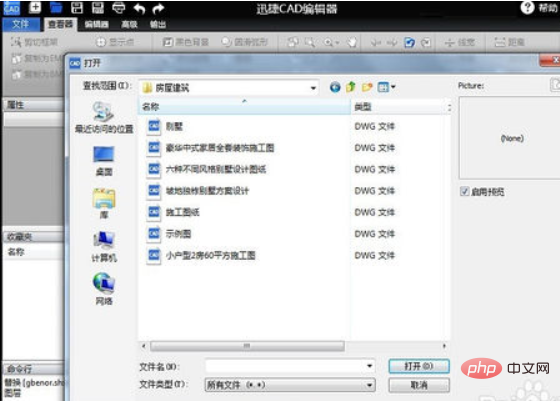Image resolution: width=560 pixels, height=401 pixels.
Task: Select the pan hand tool
Action: click(352, 42)
